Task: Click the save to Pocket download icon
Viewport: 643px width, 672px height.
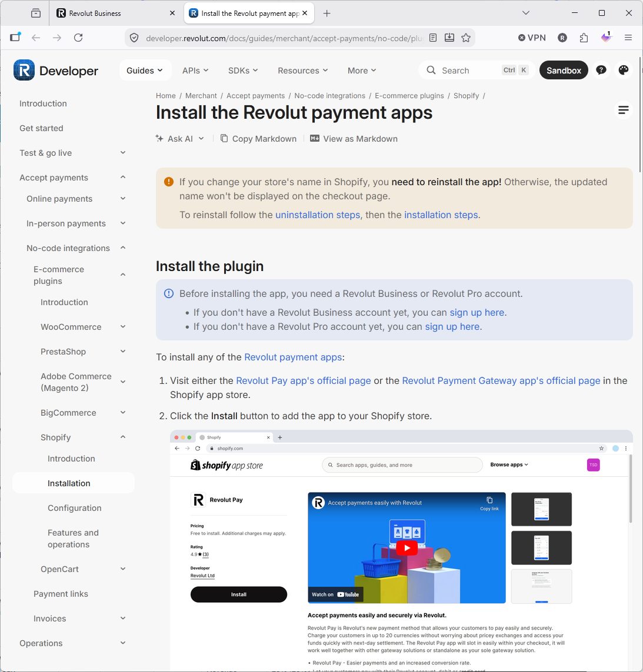Action: tap(449, 38)
